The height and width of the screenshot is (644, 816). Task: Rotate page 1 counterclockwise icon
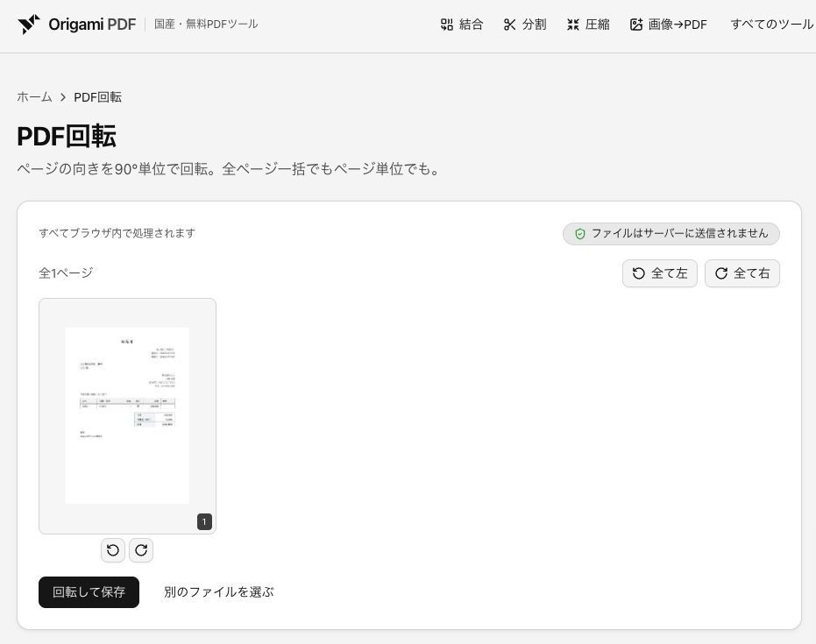(x=113, y=550)
